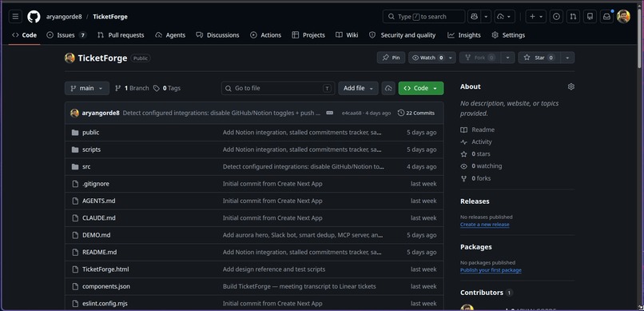Click the cloud upload icon beside Add file
The height and width of the screenshot is (311, 644).
(x=388, y=88)
